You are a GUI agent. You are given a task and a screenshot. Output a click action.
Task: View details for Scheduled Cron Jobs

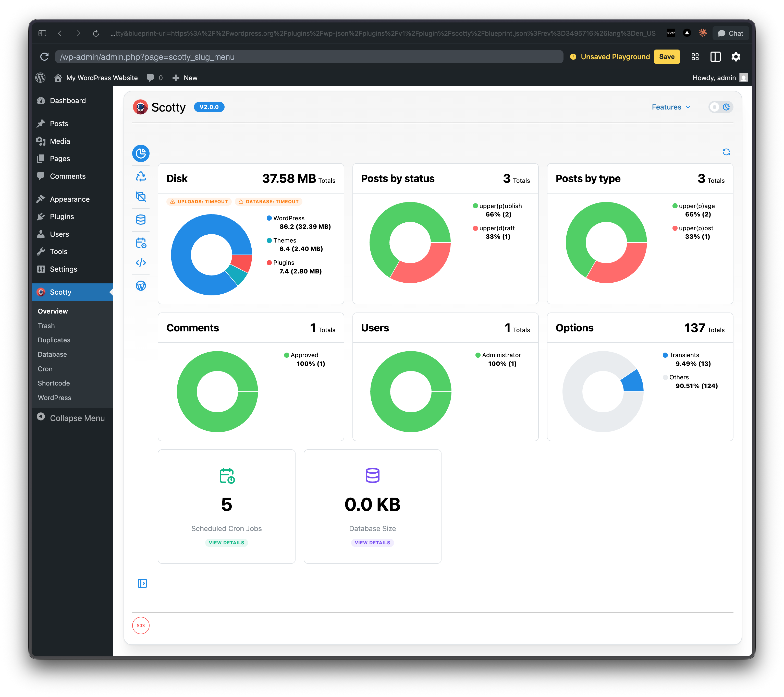coord(226,543)
